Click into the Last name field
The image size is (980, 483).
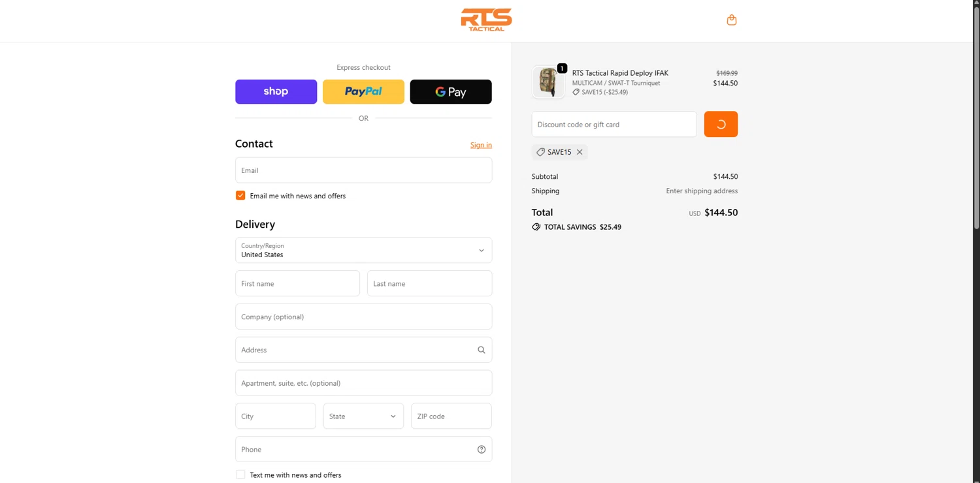coord(429,283)
